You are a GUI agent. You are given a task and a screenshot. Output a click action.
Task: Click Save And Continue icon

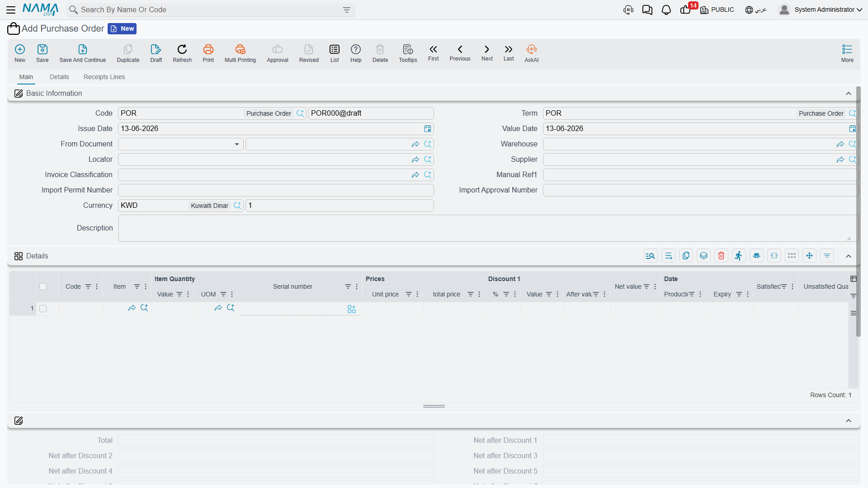[83, 53]
